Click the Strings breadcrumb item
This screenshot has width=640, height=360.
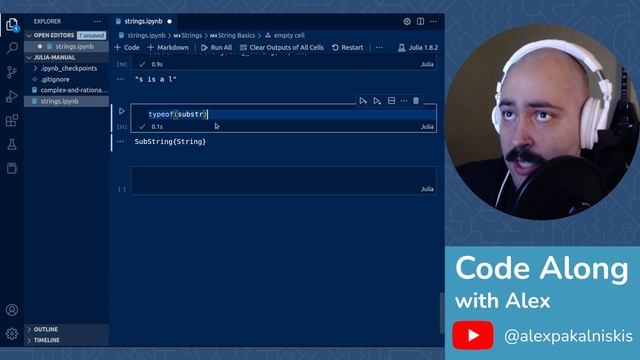191,36
